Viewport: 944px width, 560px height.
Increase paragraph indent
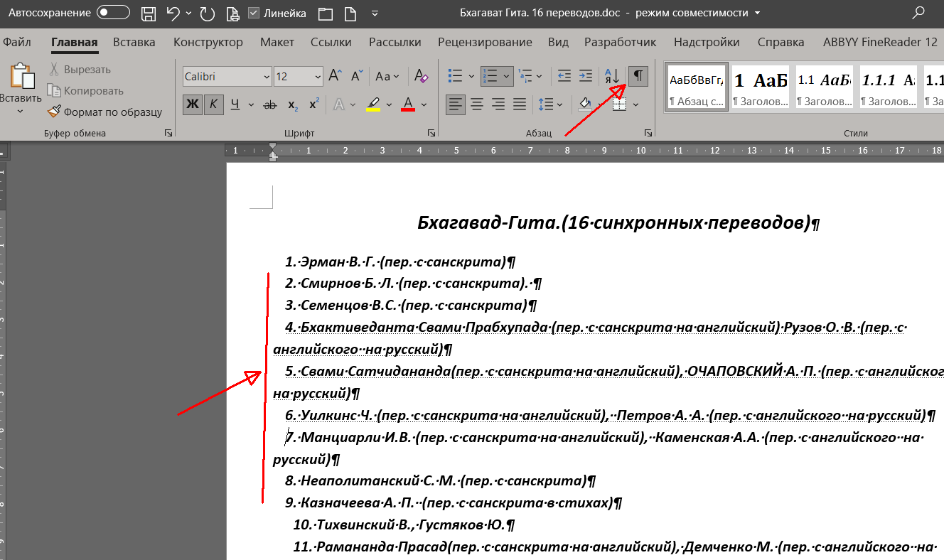coord(585,76)
